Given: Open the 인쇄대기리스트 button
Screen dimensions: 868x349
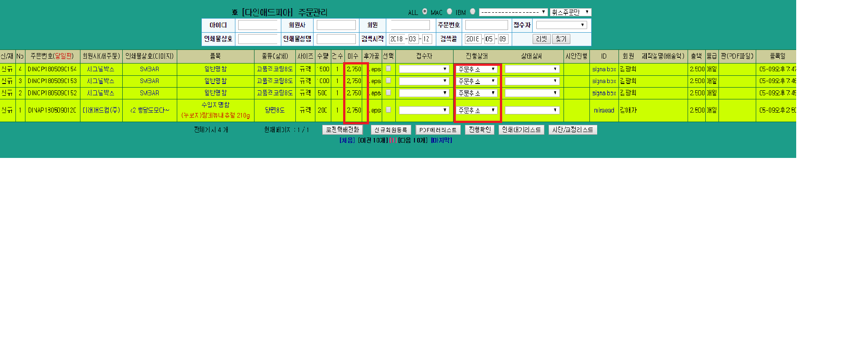Looking at the screenshot, I should 521,130.
